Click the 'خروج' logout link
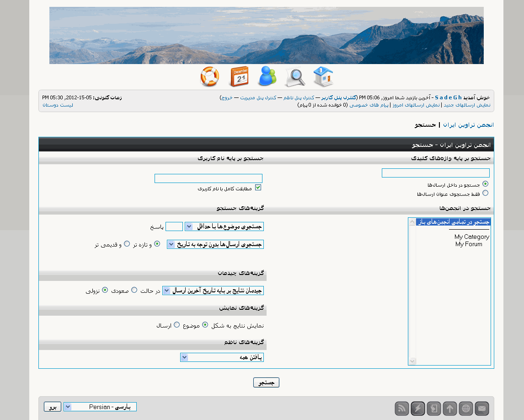Viewport: 524px width, 420px height. pos(227,97)
